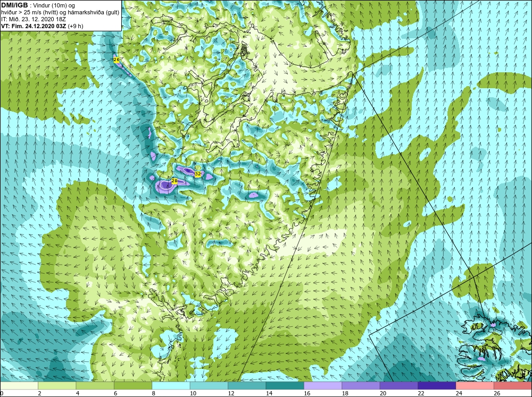532x397 pixels.
Task: Click the '18' value on the color scale
Action: coord(345,393)
